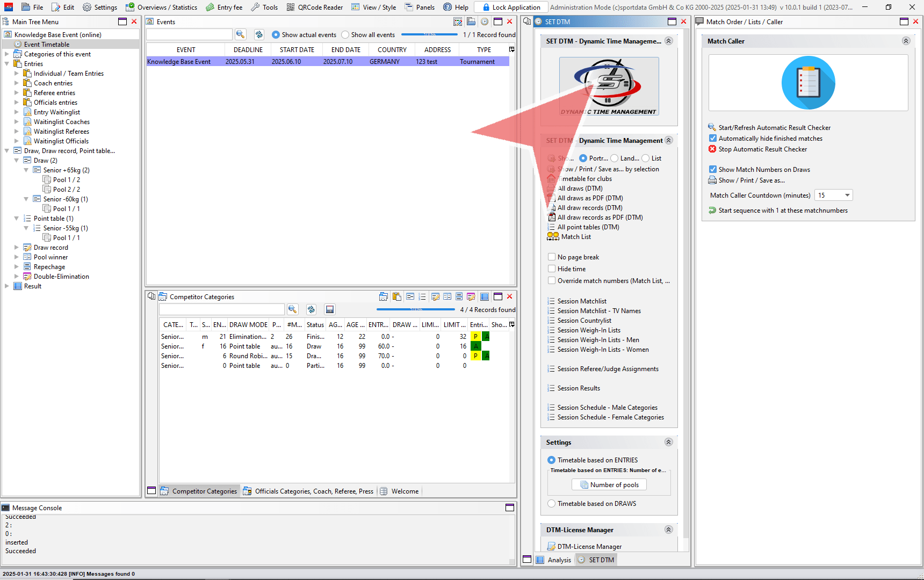Click the clock icon in Events panel header
The width and height of the screenshot is (924, 580).
pos(485,21)
